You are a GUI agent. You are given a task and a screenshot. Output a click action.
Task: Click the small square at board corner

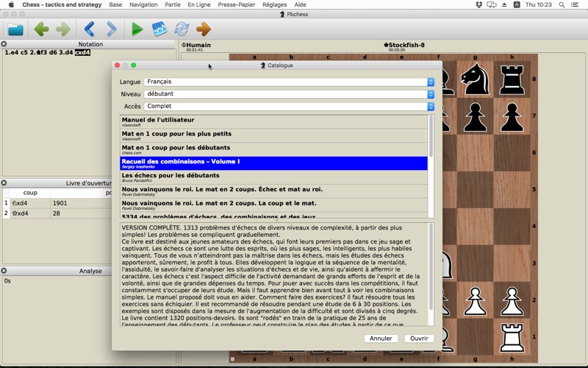(232, 359)
